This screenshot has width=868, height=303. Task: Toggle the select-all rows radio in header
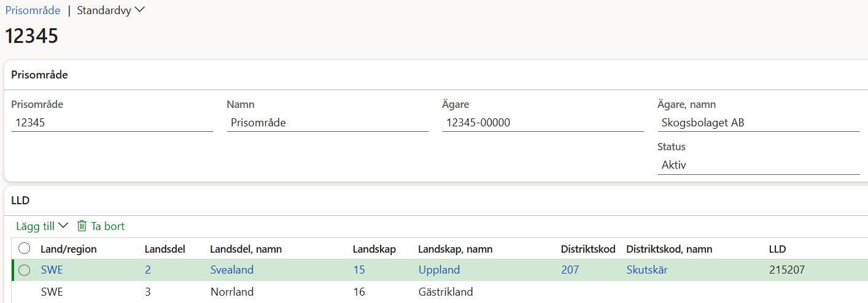click(25, 248)
